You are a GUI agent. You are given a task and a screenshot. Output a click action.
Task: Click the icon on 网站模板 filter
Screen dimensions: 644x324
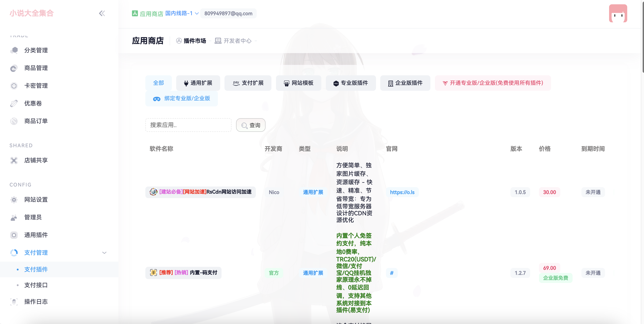(286, 83)
